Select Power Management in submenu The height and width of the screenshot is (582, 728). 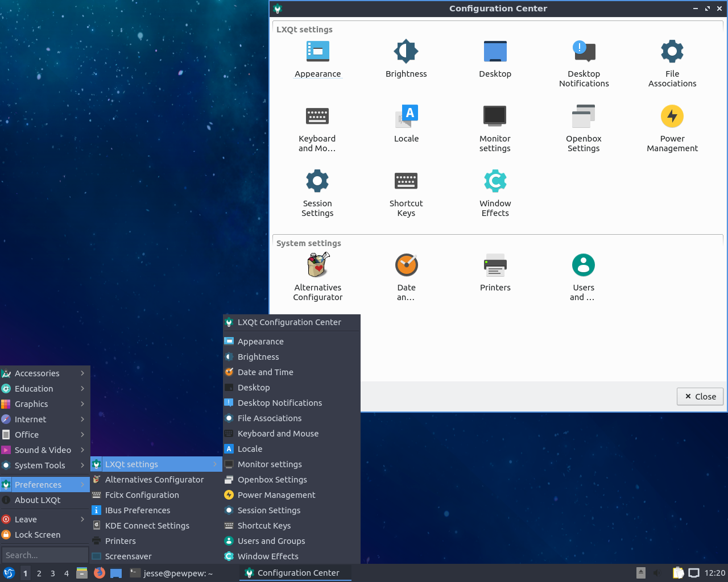[x=292, y=495]
